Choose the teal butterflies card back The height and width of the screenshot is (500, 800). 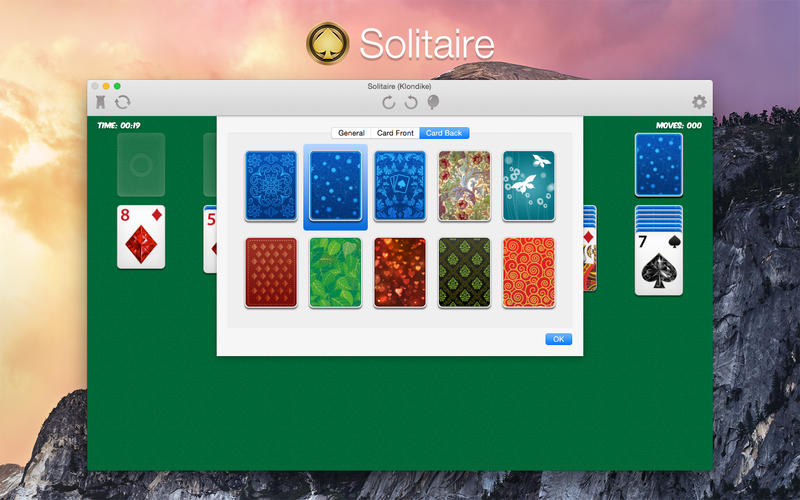[x=529, y=186]
